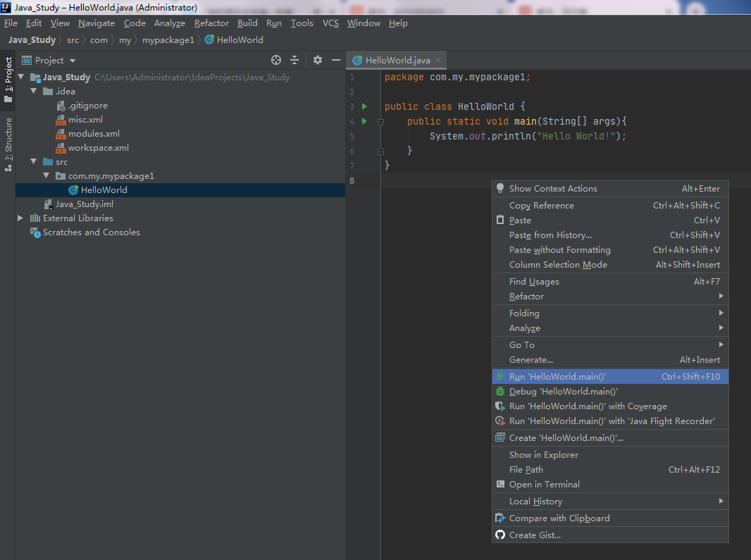Select File Path menu entry
Image resolution: width=751 pixels, height=560 pixels.
[x=610, y=469]
